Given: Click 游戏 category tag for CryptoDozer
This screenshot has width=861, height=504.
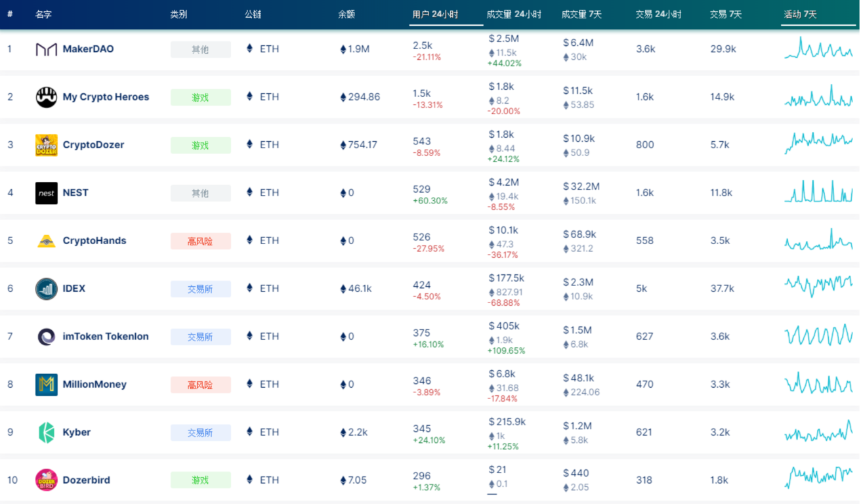Looking at the screenshot, I should click(201, 145).
